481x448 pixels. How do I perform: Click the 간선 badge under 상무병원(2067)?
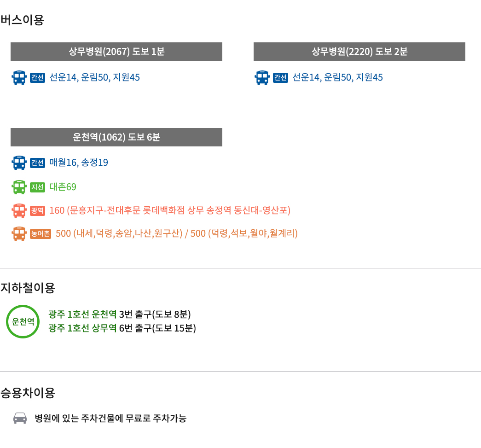click(37, 78)
